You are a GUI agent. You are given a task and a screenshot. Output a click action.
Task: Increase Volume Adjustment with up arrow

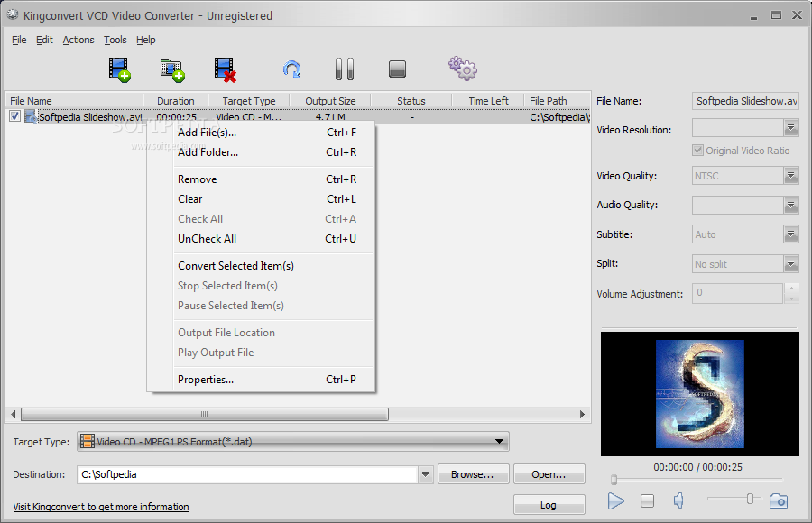(x=791, y=288)
